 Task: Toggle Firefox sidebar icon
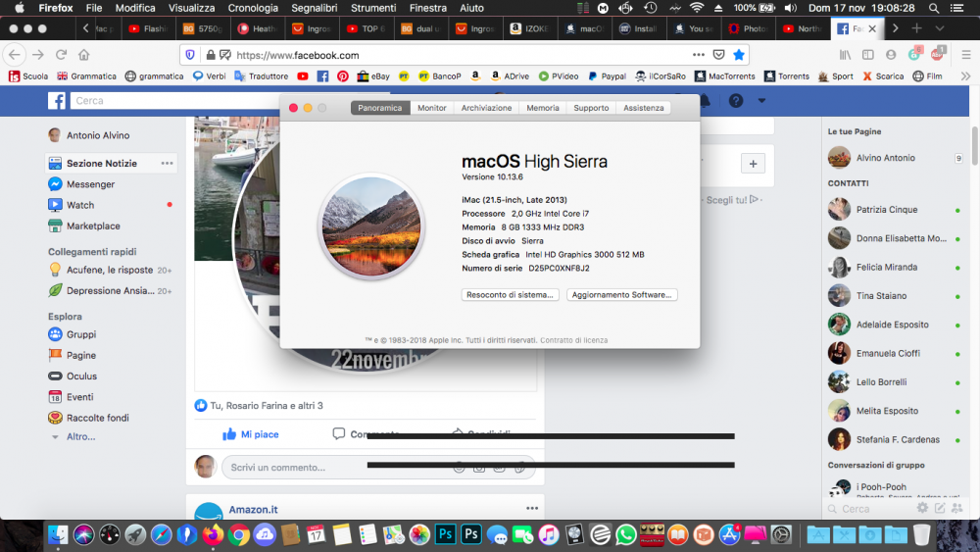click(868, 55)
